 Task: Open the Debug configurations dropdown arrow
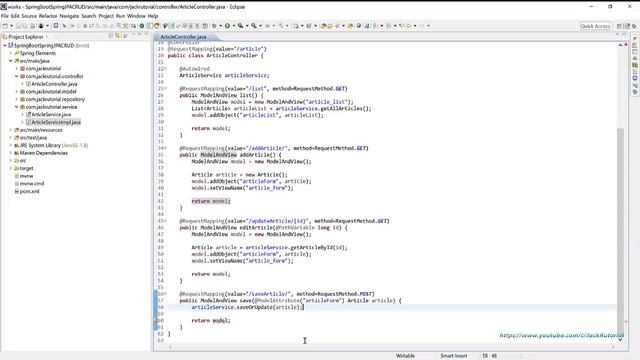click(220, 26)
